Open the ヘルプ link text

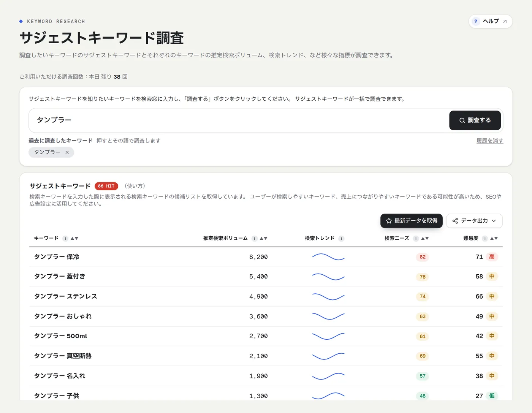coord(491,21)
